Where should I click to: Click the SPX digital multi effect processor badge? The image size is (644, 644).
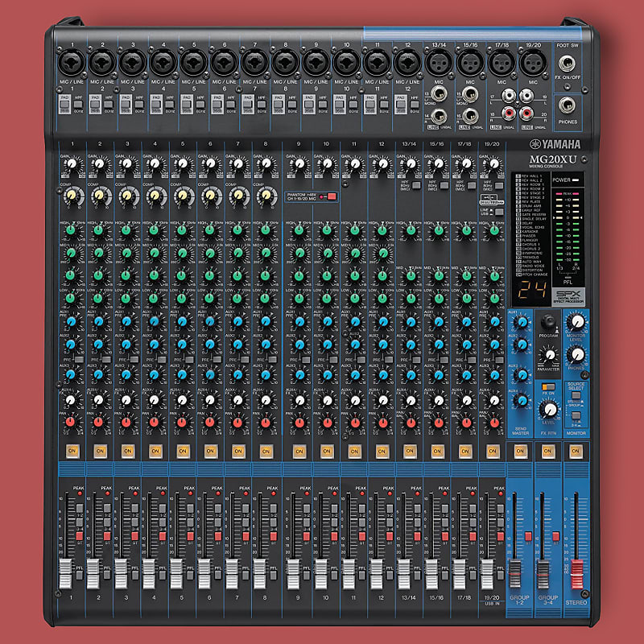pyautogui.click(x=568, y=296)
